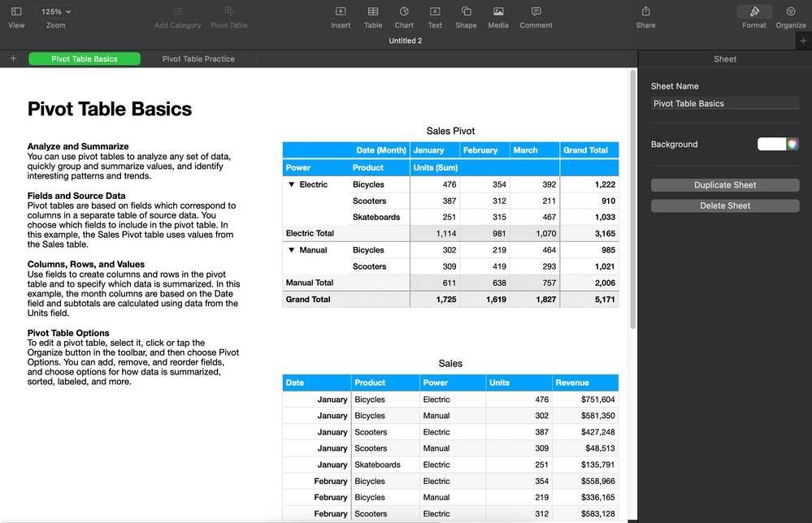Screen dimensions: 812x523
Task: Open the 125% zoom dropdown
Action: (55, 12)
